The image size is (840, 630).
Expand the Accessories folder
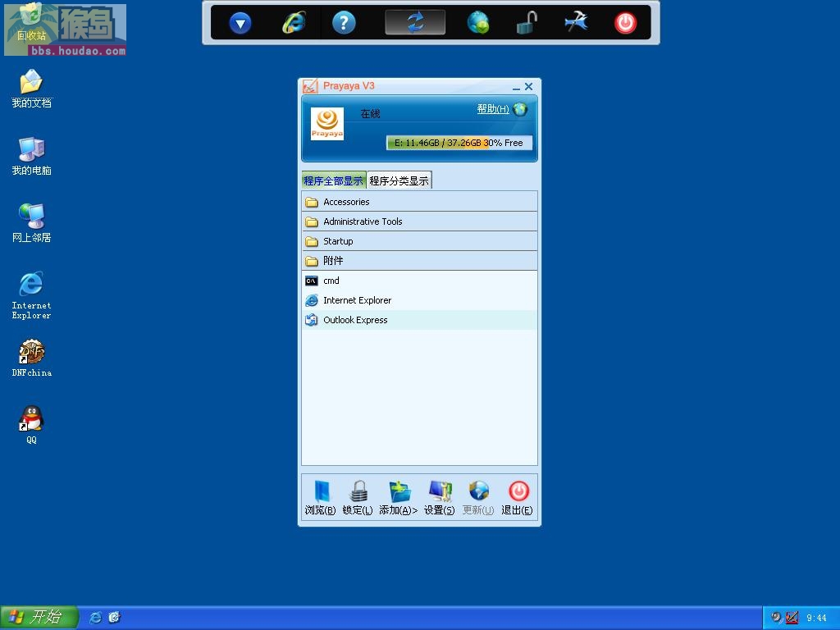point(419,202)
